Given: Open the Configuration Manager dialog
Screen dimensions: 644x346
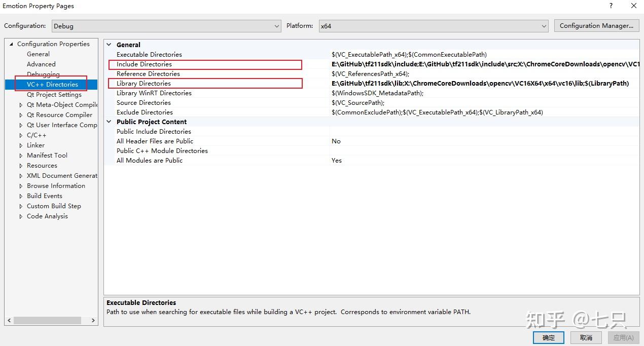Looking at the screenshot, I should point(596,25).
